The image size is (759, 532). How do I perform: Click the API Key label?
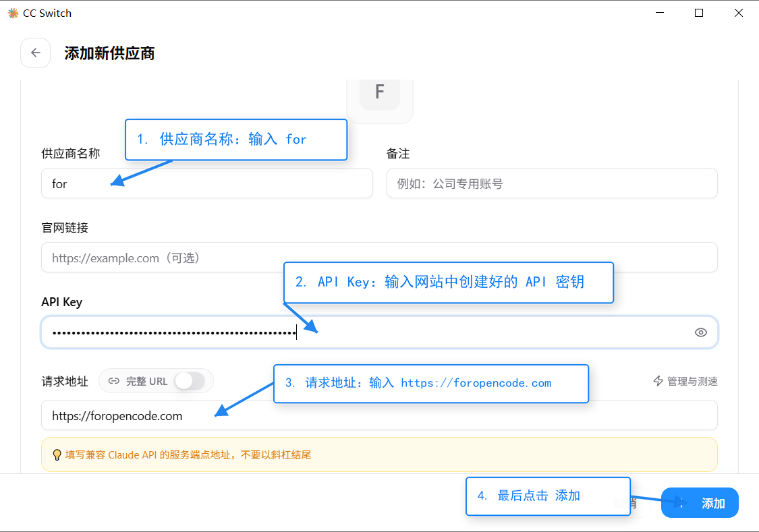[x=62, y=302]
